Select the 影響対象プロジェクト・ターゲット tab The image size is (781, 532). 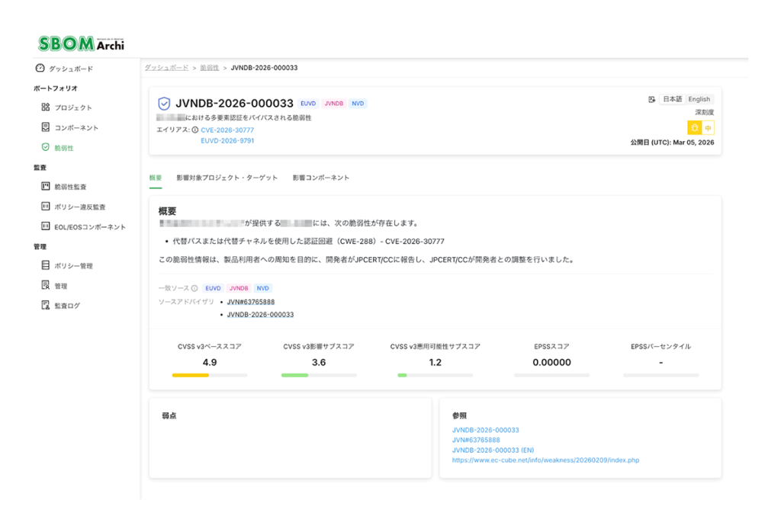click(x=227, y=178)
